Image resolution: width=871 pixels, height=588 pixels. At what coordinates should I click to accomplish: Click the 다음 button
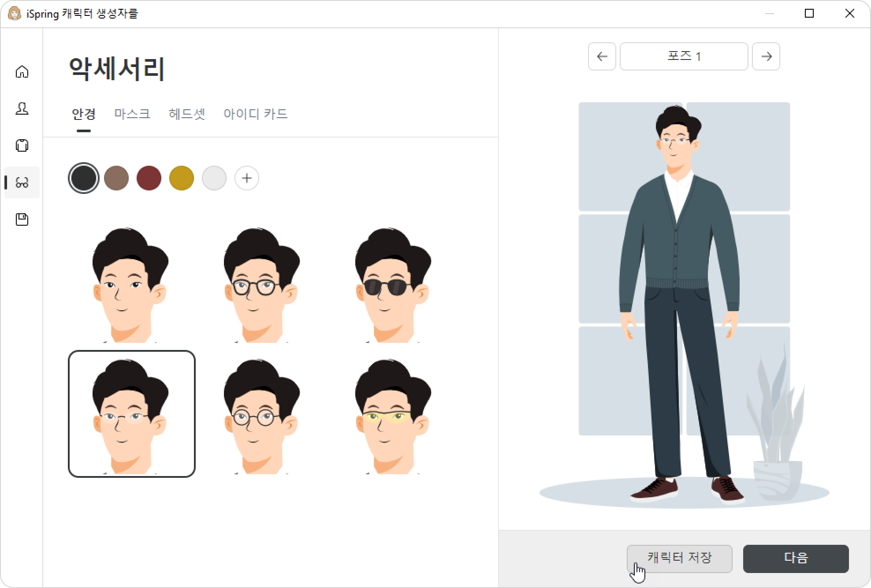[x=796, y=558]
